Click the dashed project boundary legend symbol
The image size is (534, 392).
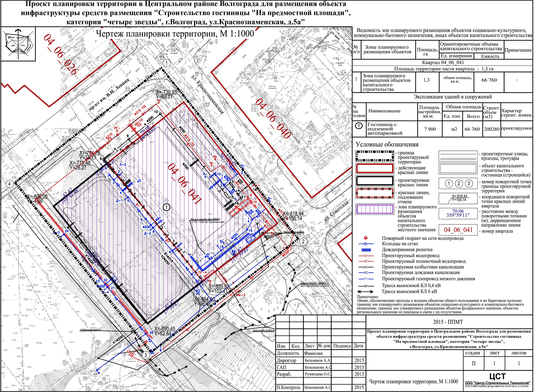click(x=375, y=156)
